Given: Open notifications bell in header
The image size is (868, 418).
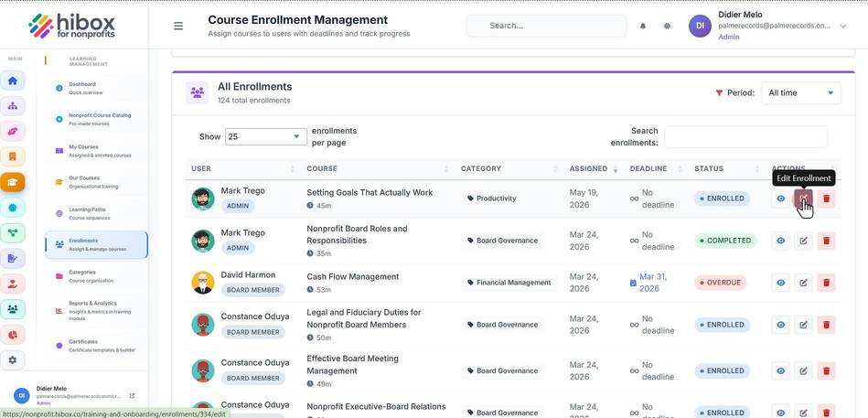Looking at the screenshot, I should [x=643, y=26].
